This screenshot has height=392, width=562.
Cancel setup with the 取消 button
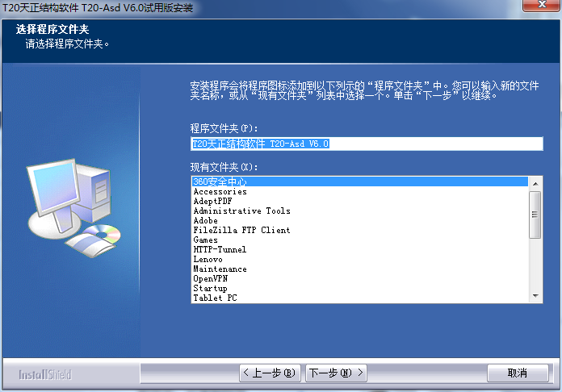(x=518, y=373)
